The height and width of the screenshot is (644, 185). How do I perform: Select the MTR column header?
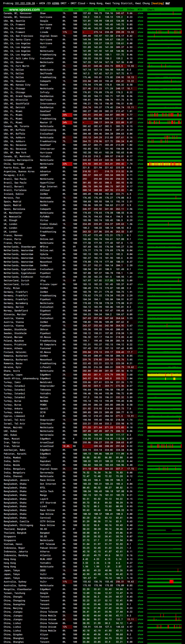[x=141, y=9]
